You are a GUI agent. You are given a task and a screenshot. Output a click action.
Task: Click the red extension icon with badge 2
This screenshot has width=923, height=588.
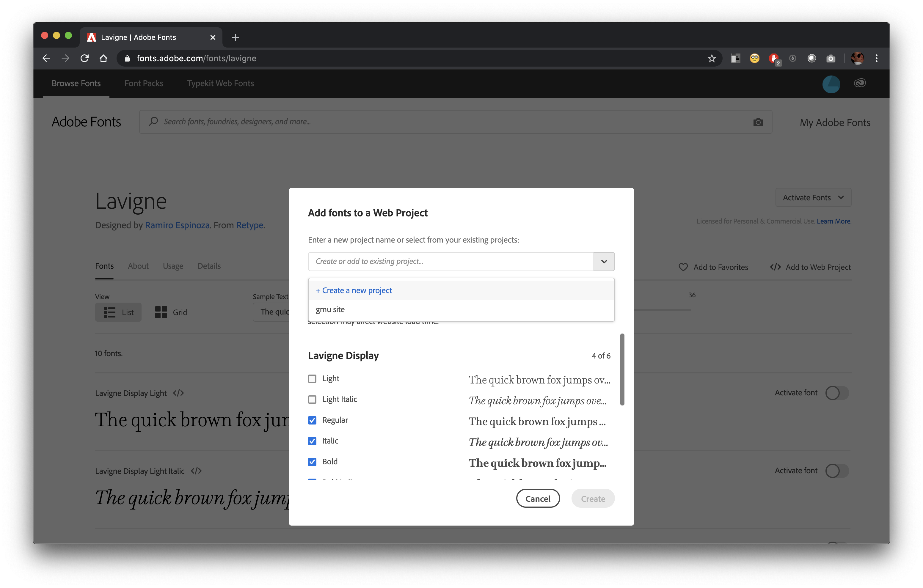tap(774, 59)
